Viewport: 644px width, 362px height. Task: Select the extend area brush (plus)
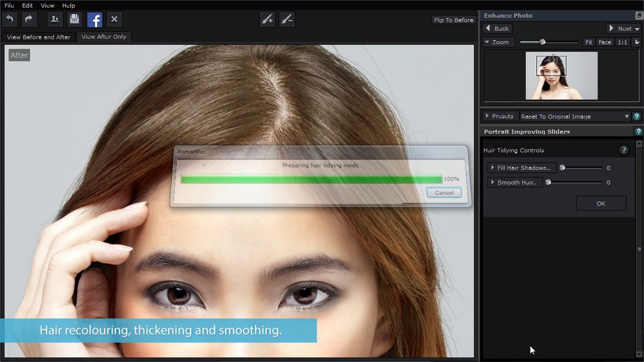coord(267,19)
